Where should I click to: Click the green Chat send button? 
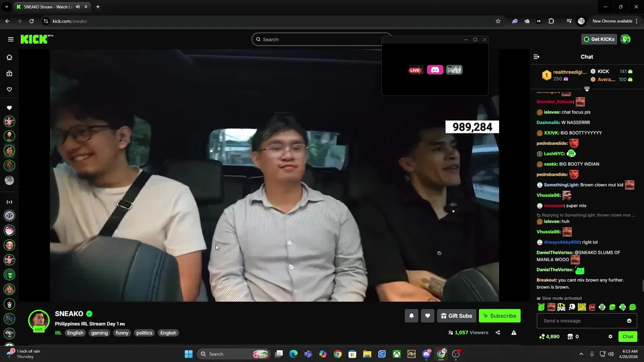tap(627, 337)
